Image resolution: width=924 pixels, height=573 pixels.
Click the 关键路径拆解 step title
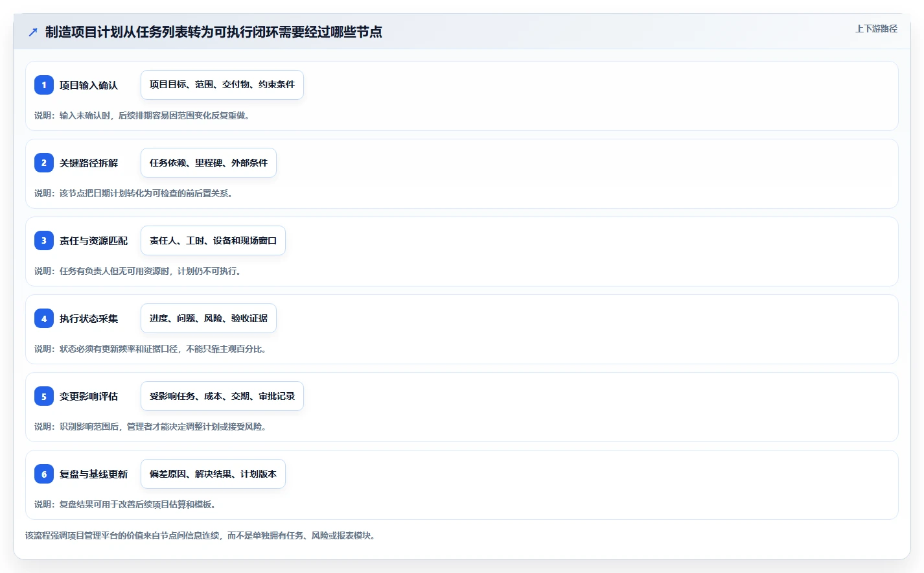point(89,163)
